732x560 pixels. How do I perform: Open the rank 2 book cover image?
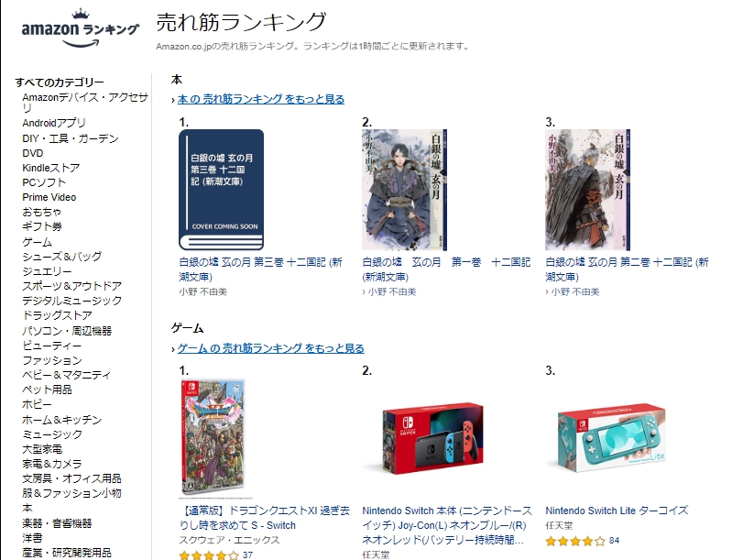tap(404, 190)
